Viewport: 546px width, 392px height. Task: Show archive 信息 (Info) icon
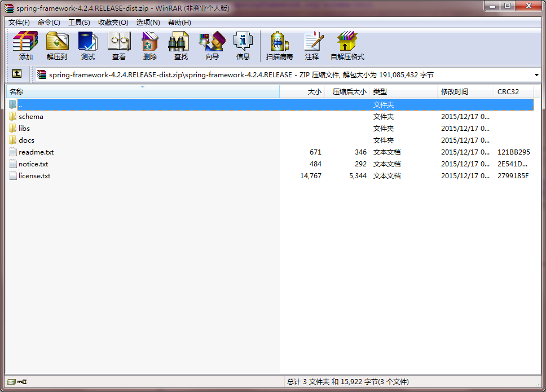pos(243,41)
